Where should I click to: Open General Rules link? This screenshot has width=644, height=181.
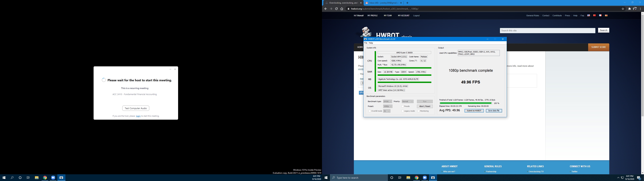pos(533,15)
